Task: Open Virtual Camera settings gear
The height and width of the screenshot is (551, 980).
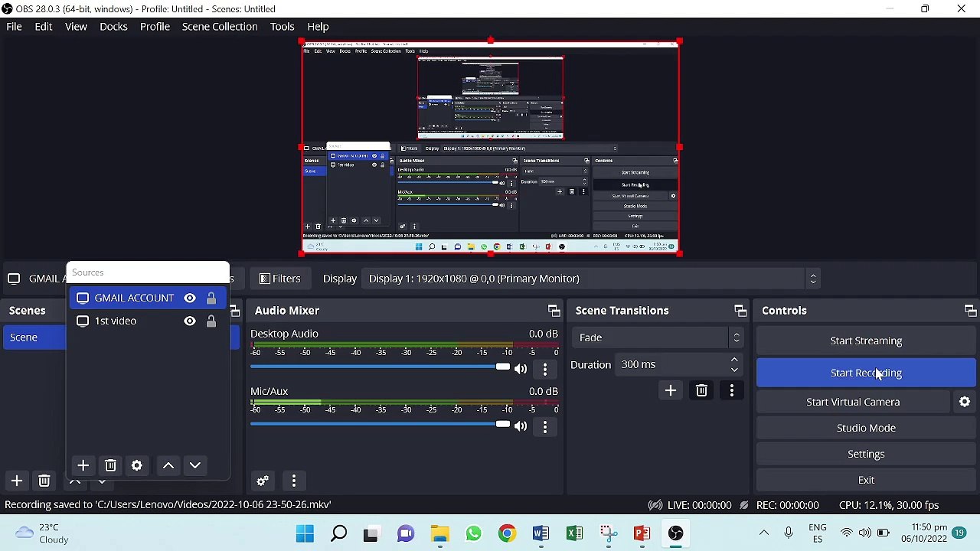Action: 965,402
